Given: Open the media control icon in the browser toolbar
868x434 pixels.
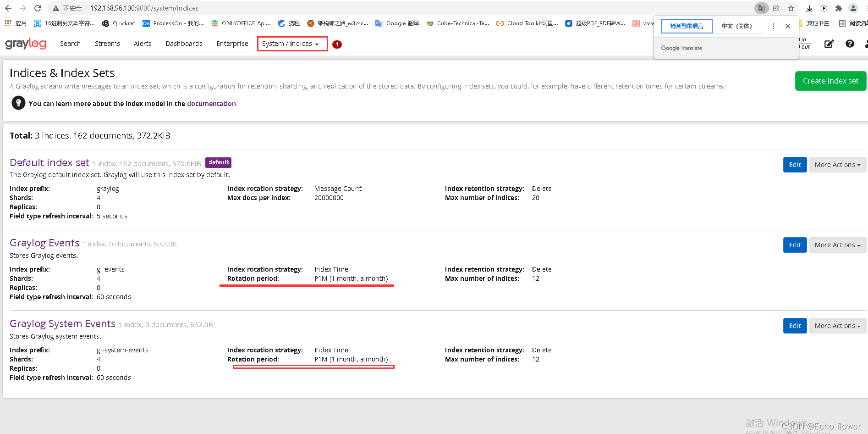Looking at the screenshot, I should [824, 8].
